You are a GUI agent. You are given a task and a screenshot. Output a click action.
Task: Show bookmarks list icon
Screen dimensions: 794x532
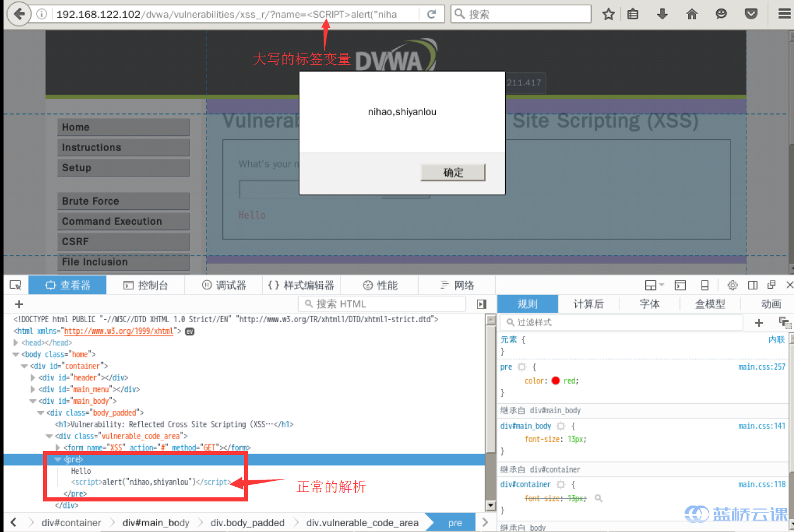[633, 14]
